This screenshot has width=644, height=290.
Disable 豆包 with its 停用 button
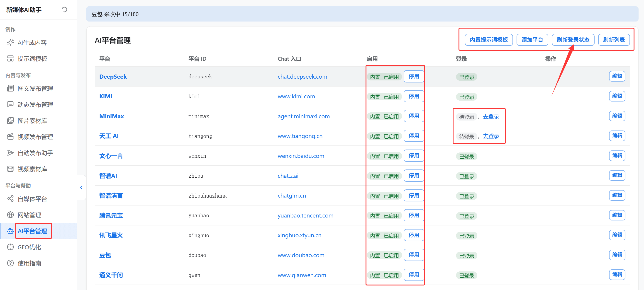414,255
